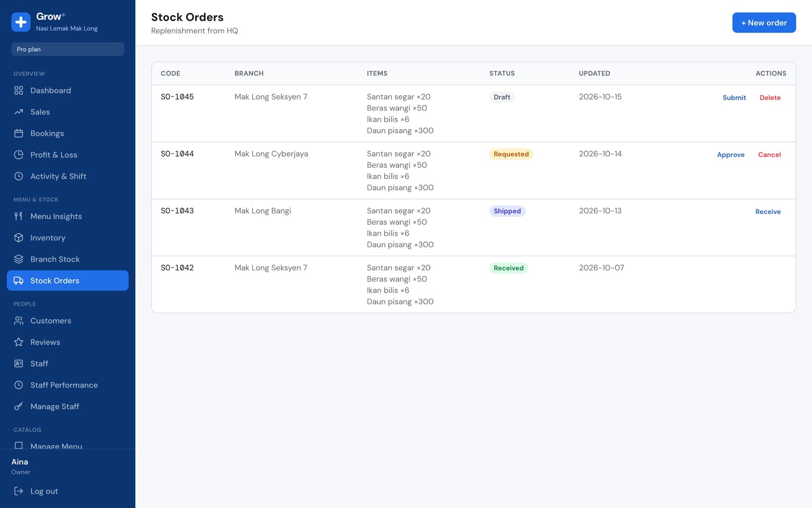Open the Reviews page

pos(68,342)
